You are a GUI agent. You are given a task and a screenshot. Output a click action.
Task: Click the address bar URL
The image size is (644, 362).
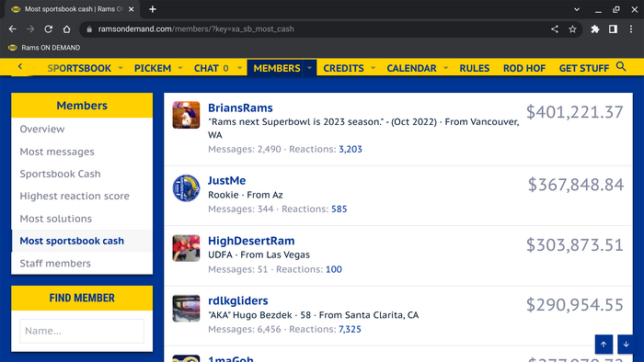(x=196, y=29)
